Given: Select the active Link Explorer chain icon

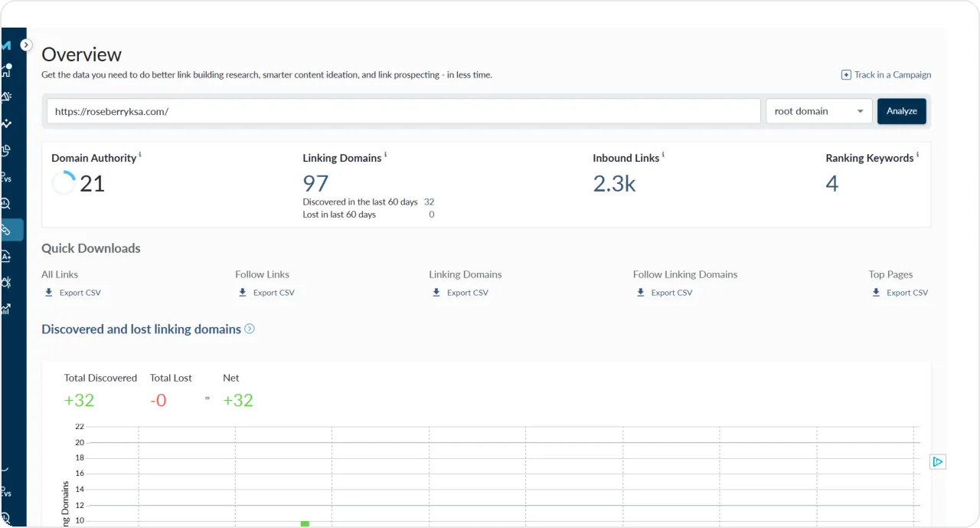Looking at the screenshot, I should pos(6,230).
